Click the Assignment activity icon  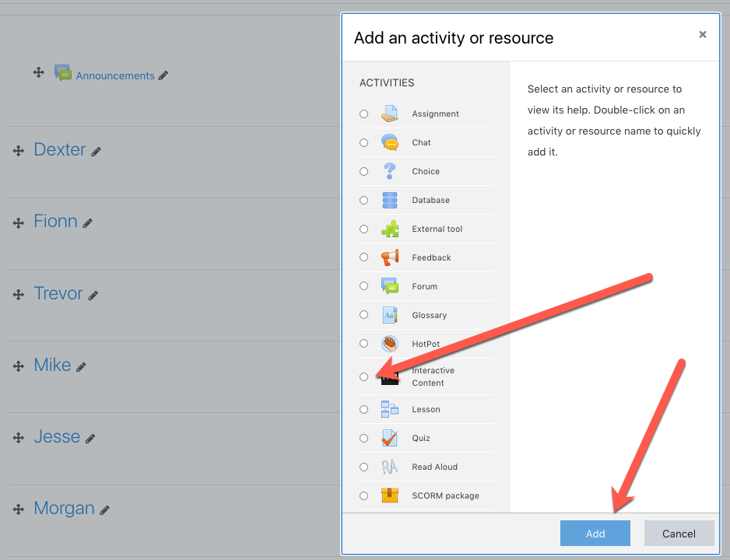pos(390,114)
